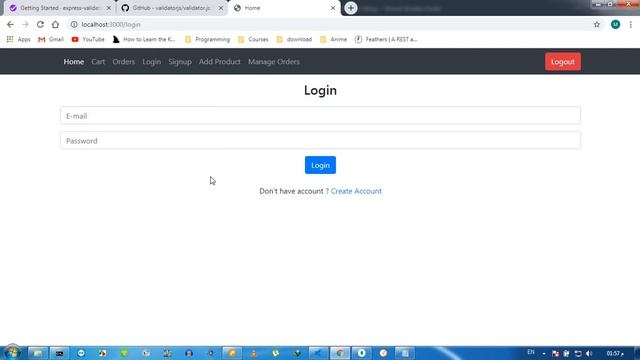Click the EN language indicator

point(531,352)
